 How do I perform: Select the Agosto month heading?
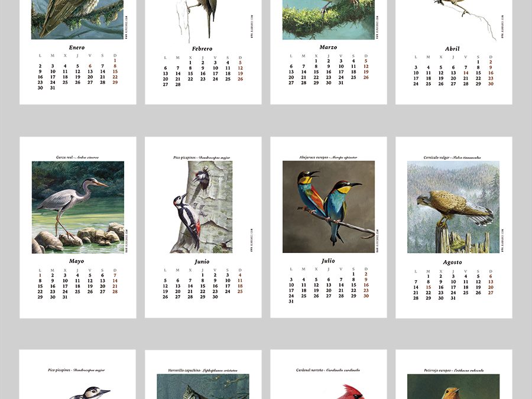[x=452, y=262]
